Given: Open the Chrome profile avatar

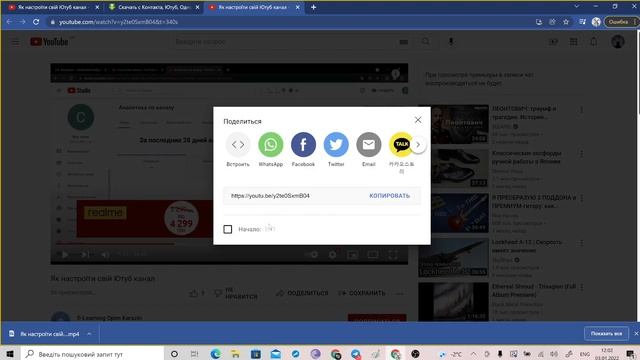Looking at the screenshot, I should (x=596, y=22).
